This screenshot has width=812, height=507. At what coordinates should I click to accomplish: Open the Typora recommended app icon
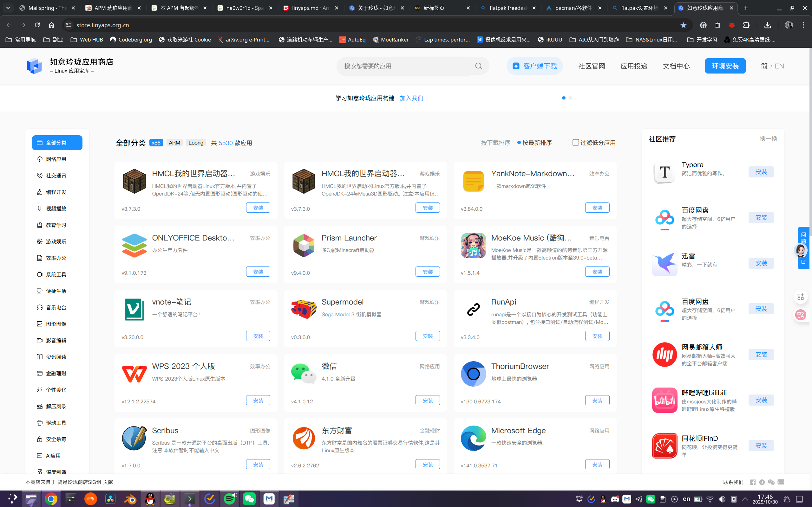click(665, 173)
